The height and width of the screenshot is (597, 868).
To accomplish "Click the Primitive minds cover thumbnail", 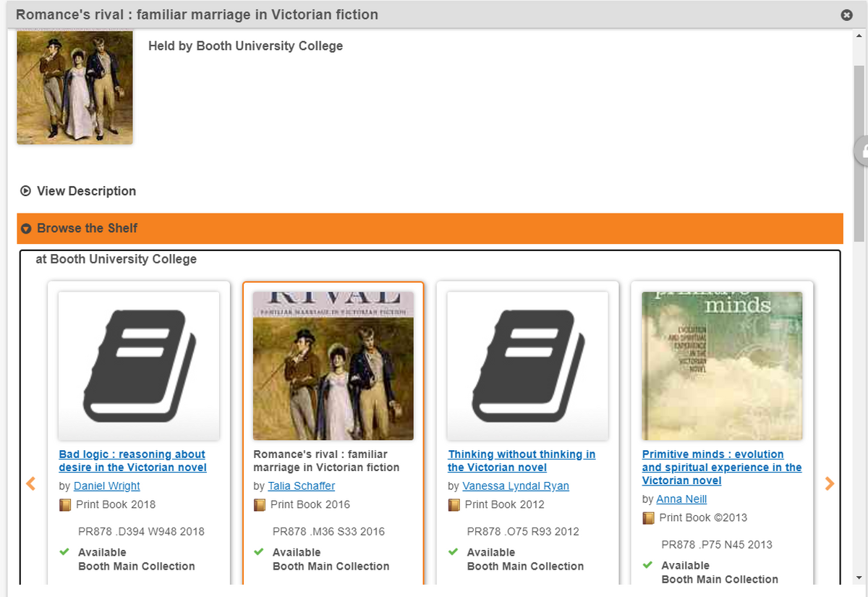I will (x=722, y=366).
